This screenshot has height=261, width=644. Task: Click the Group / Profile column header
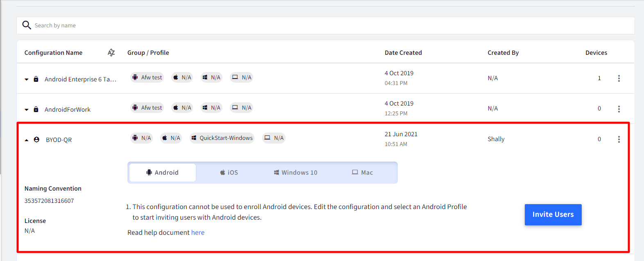[148, 52]
